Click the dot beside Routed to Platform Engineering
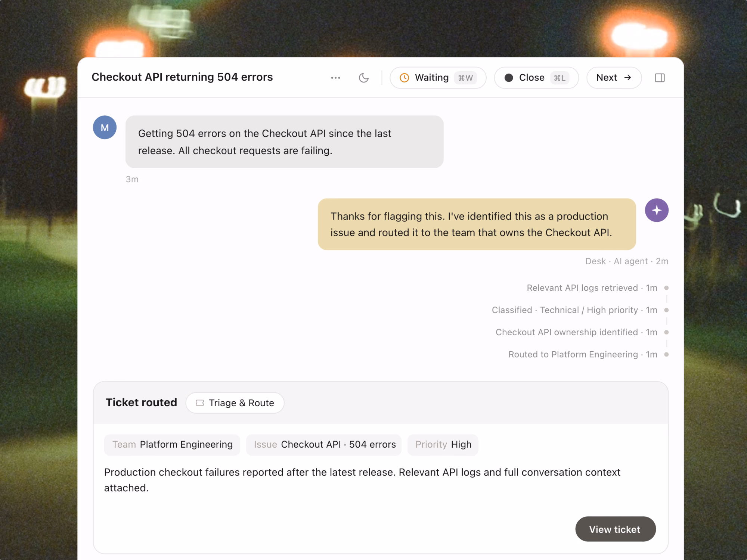 coord(666,354)
